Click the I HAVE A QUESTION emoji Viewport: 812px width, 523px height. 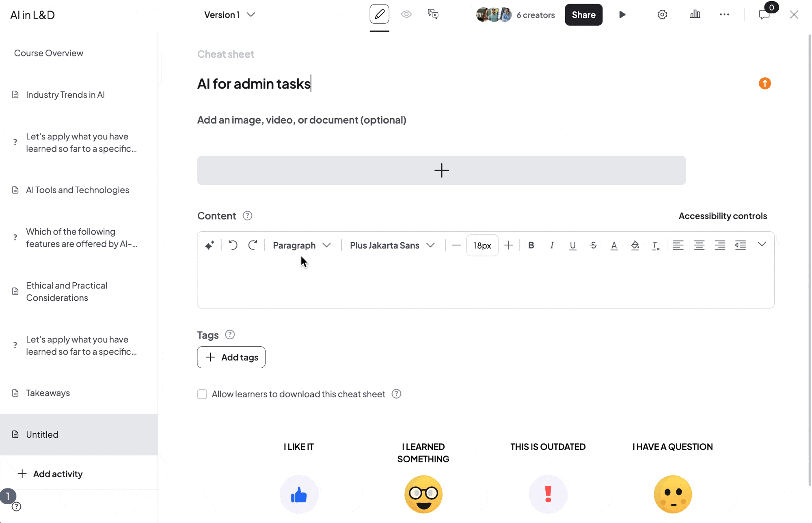672,495
